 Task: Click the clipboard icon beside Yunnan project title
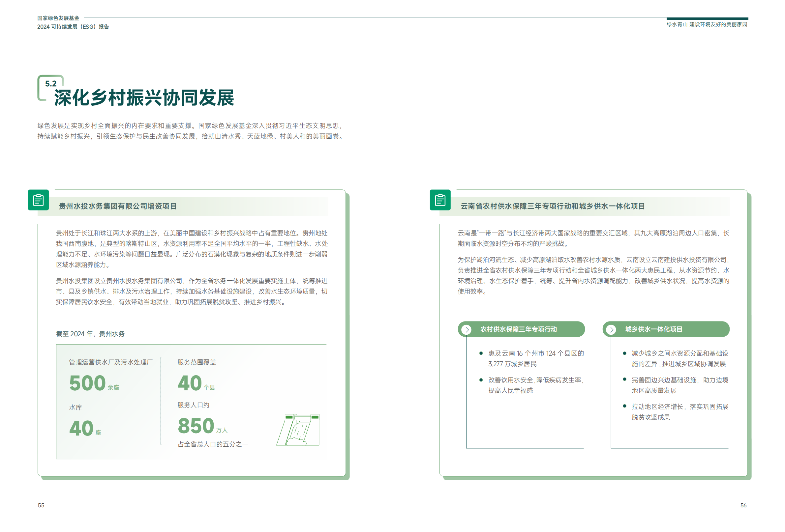point(440,200)
